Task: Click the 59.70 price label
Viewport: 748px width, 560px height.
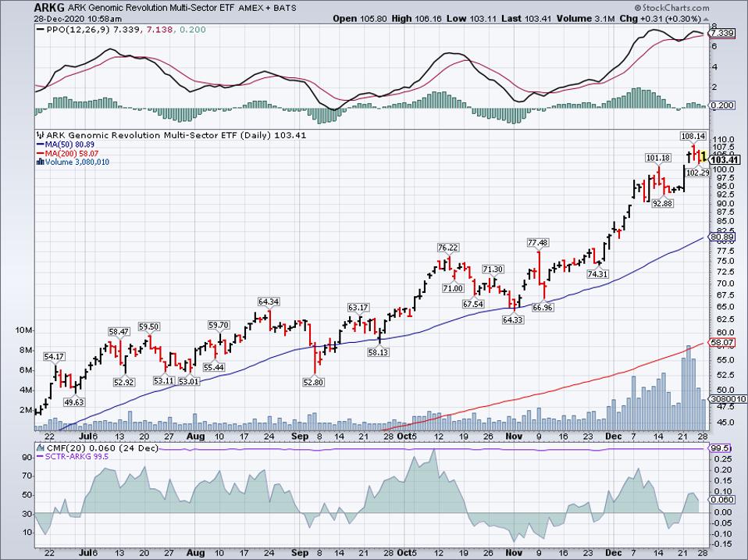Action: point(219,326)
